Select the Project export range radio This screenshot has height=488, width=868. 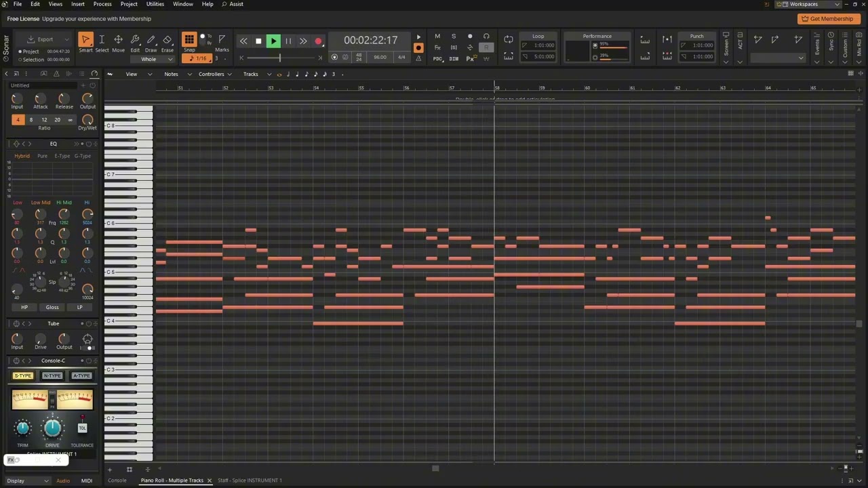tap(21, 52)
